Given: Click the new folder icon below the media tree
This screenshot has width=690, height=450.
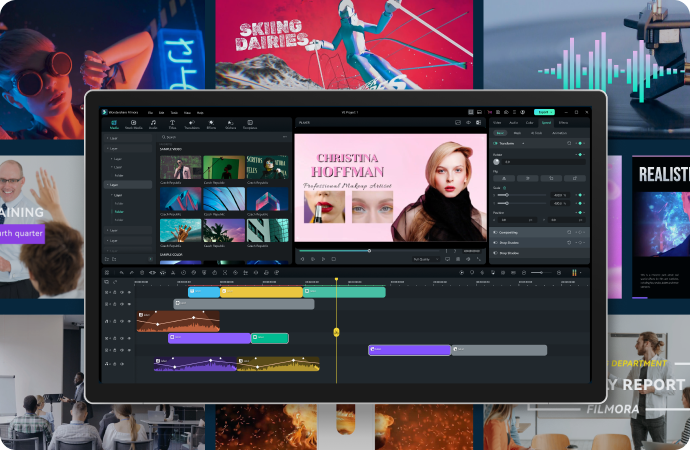Looking at the screenshot, I should [x=107, y=259].
